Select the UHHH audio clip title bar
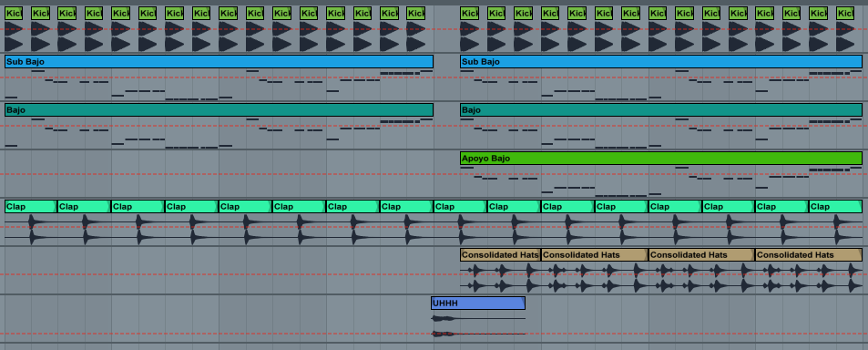 (478, 303)
